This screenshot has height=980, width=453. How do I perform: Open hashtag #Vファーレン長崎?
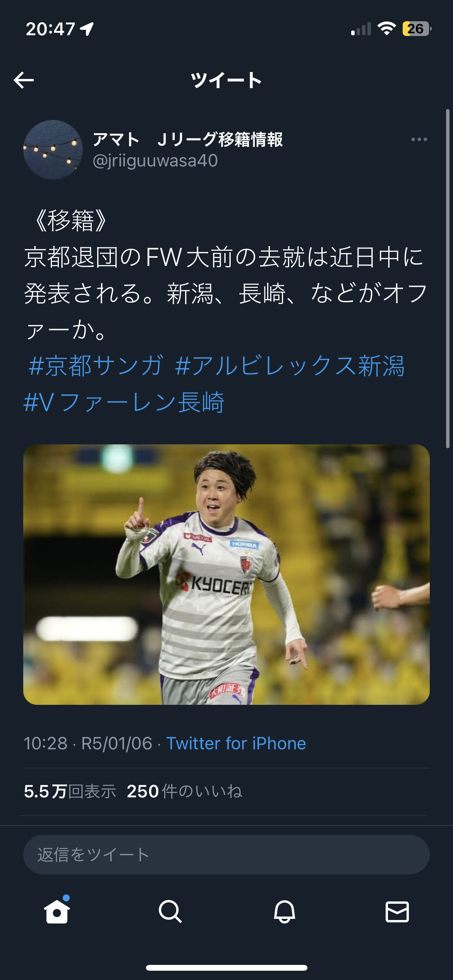click(x=124, y=402)
